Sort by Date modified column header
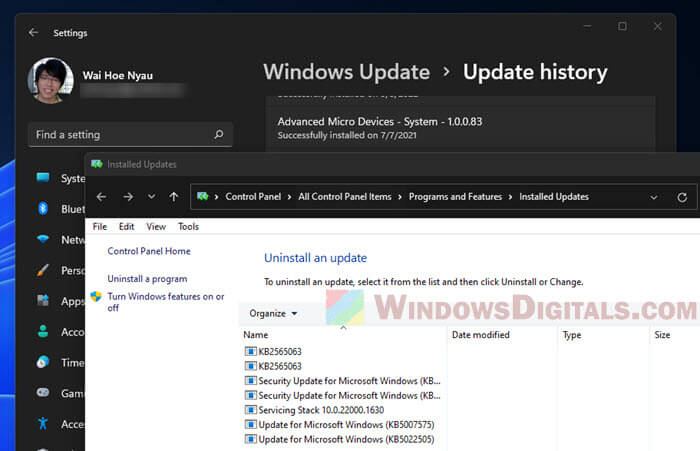The height and width of the screenshot is (451, 700). [x=502, y=335]
